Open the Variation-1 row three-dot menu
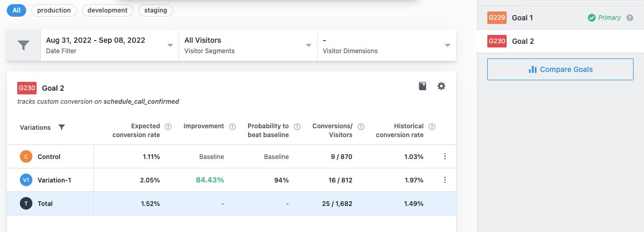644x232 pixels. click(445, 180)
